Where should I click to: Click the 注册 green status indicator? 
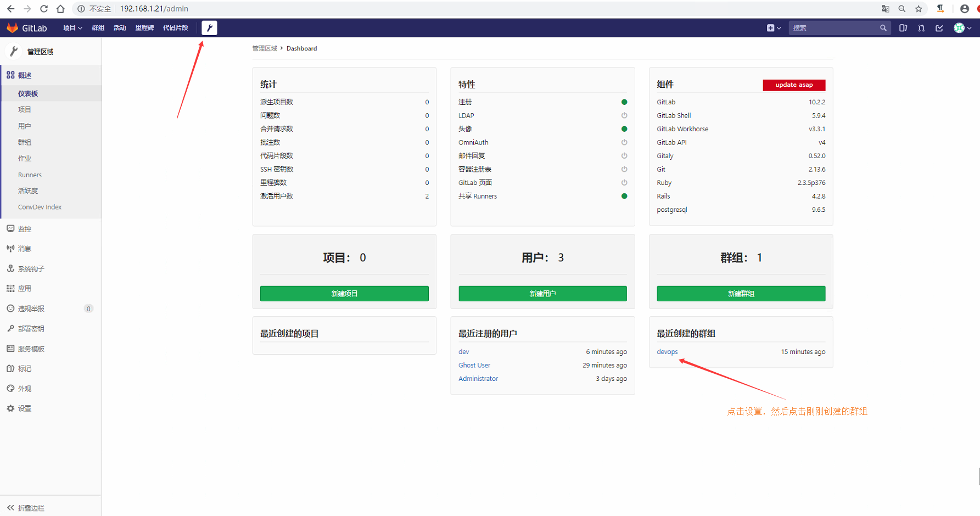tap(624, 102)
